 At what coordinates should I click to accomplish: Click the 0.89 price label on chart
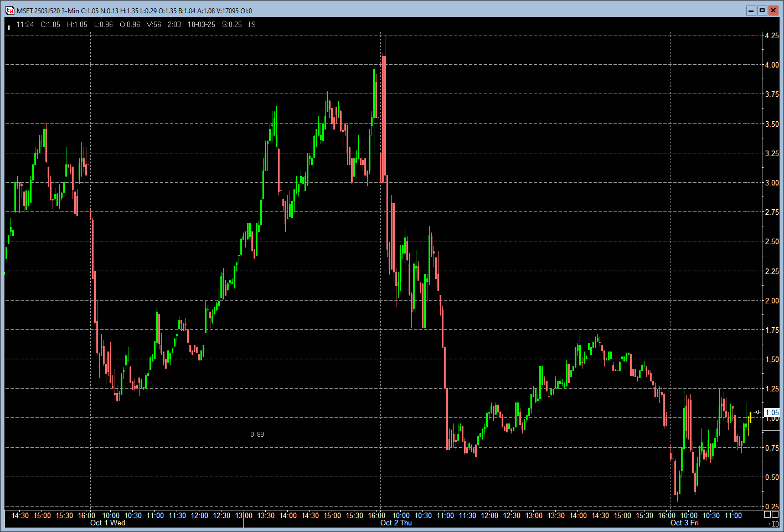click(x=257, y=435)
